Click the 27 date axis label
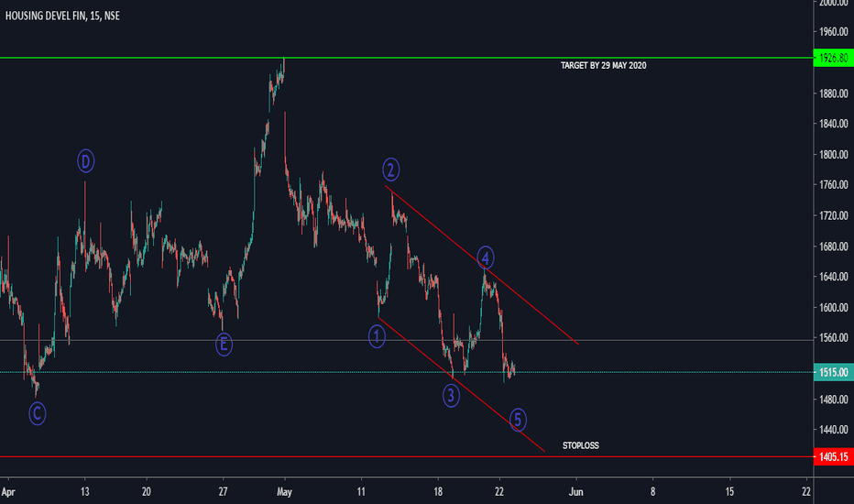The height and width of the screenshot is (504, 854). (223, 491)
